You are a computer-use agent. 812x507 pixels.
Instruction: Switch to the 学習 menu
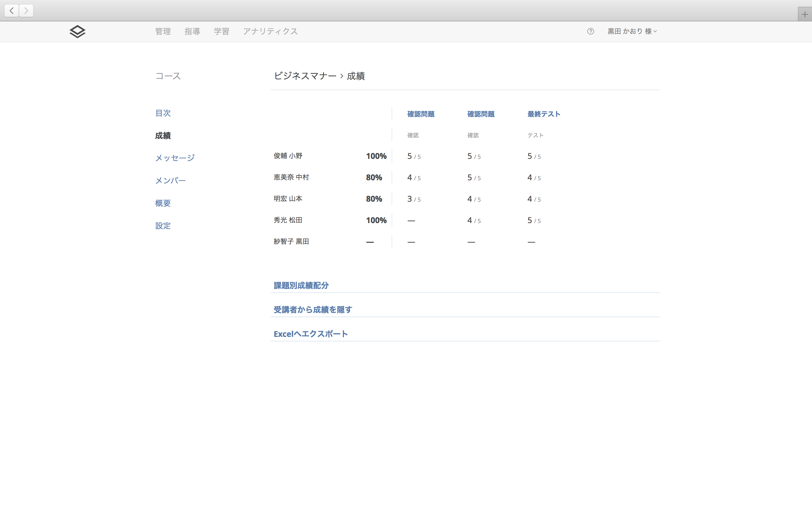[221, 32]
